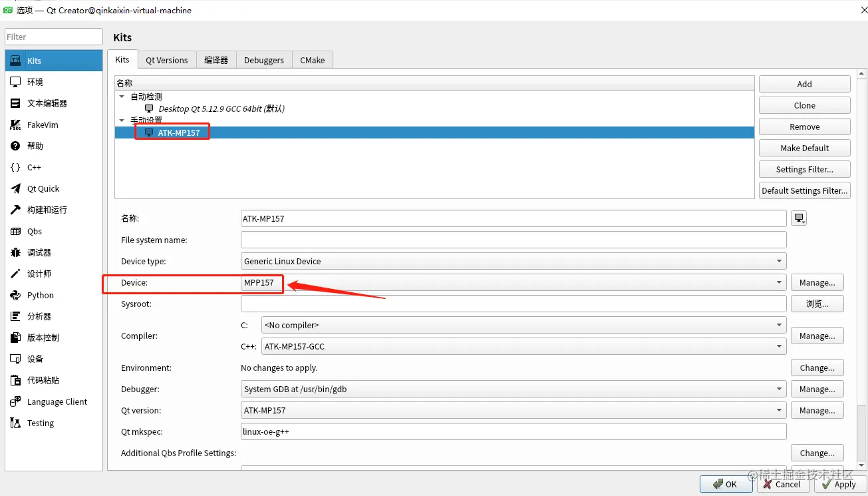
Task: Open the 帮助 help category icon
Action: [15, 146]
